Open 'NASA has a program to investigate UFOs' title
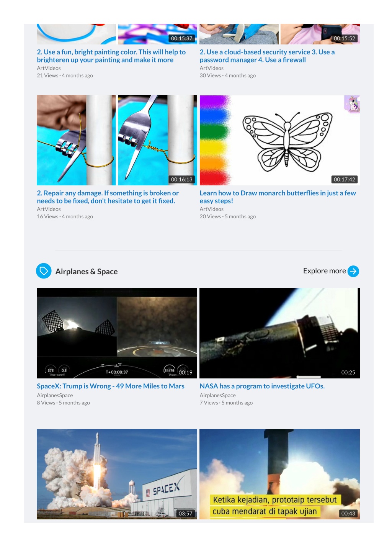This screenshot has width=392, height=555. pyautogui.click(x=262, y=386)
